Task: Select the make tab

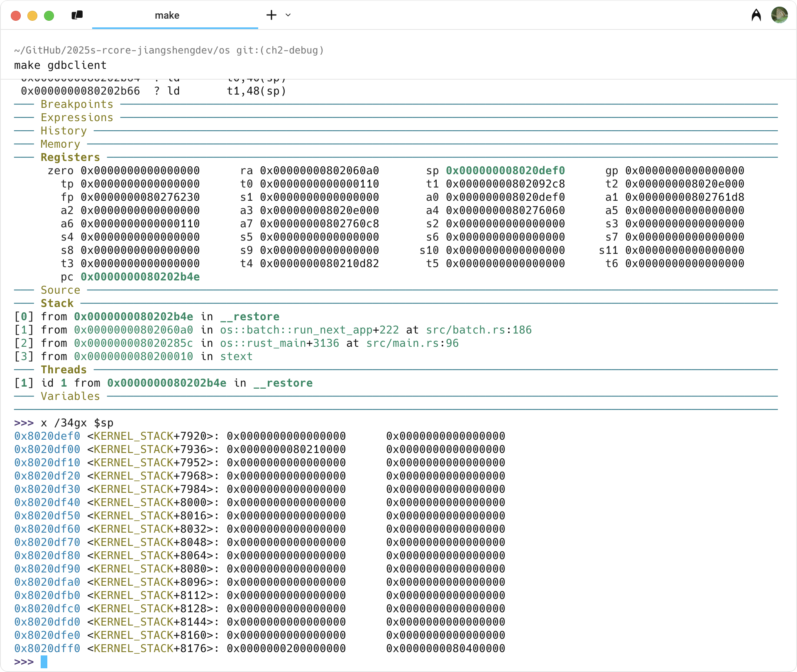Action: [x=167, y=15]
